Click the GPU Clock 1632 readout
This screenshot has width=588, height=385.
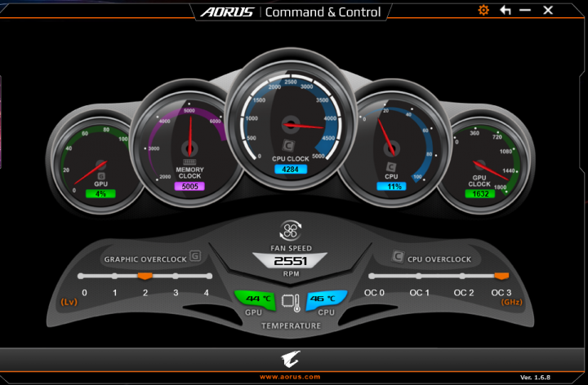pyautogui.click(x=480, y=193)
